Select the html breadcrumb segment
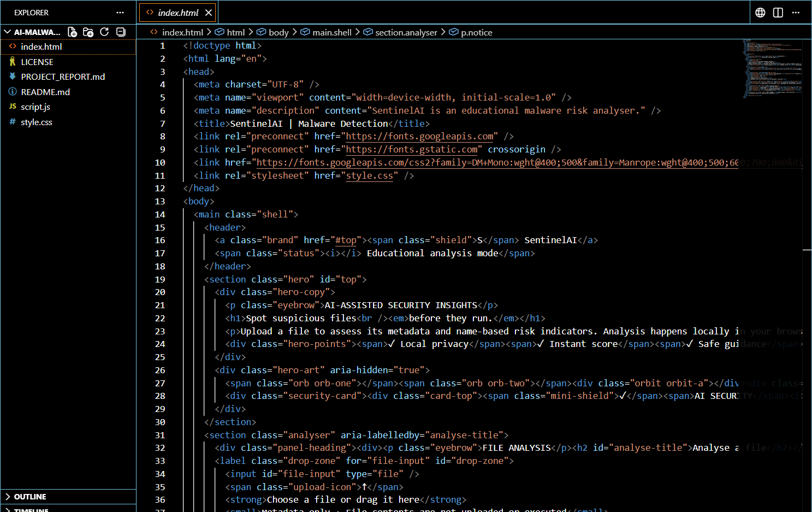The image size is (812, 512). [x=236, y=32]
